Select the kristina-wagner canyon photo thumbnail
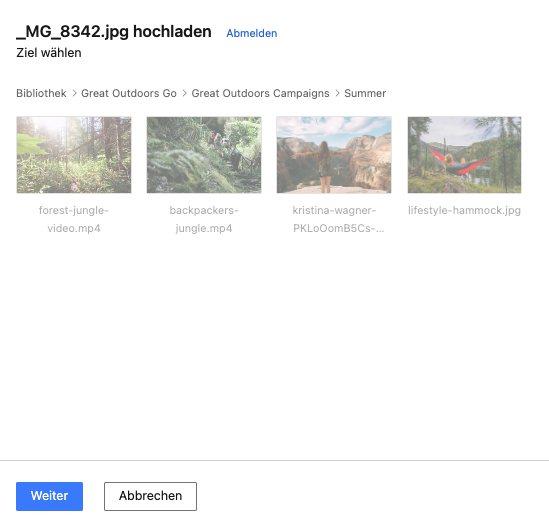 (x=334, y=155)
